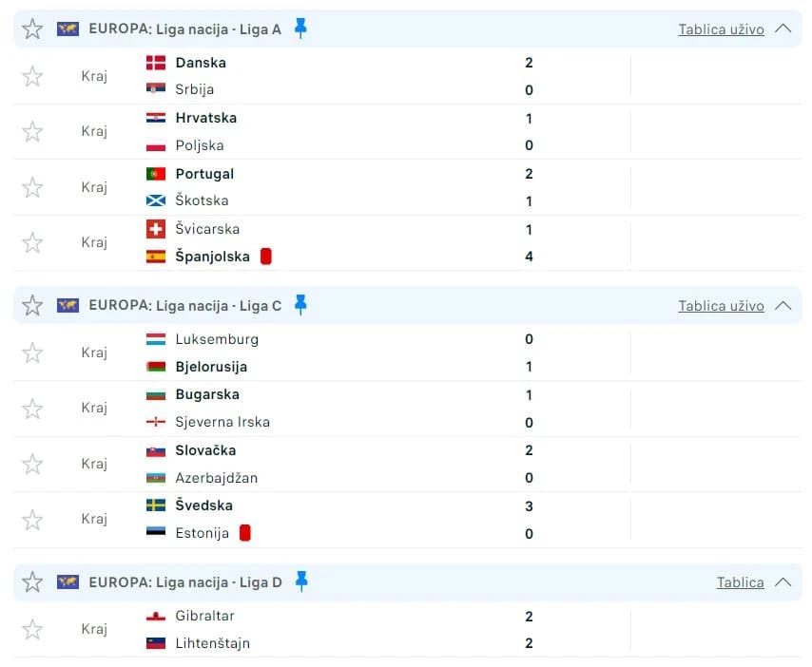Open the Liga D Tablica link

[740, 582]
